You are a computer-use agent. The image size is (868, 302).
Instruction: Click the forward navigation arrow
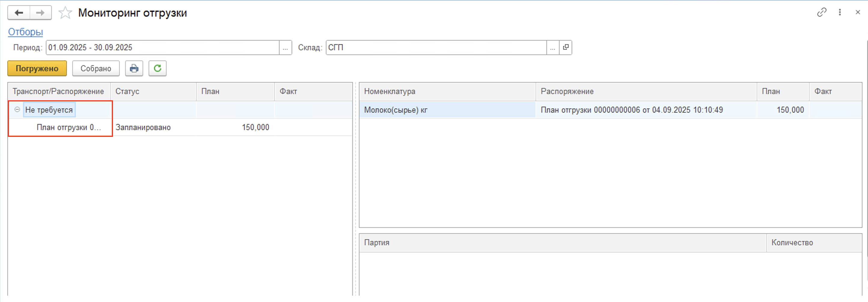41,13
